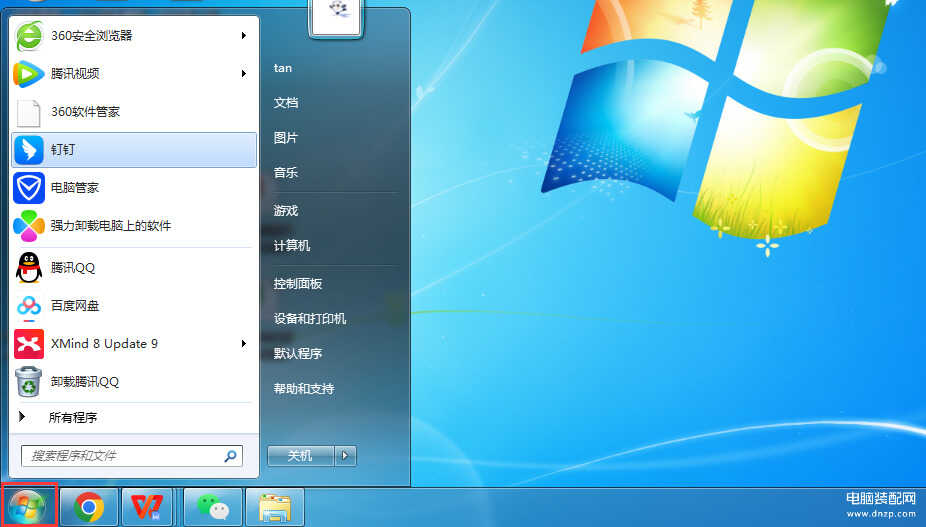Viewport: 926px width, 527px height.
Task: Open Windows Explorer from the taskbar
Action: (275, 508)
